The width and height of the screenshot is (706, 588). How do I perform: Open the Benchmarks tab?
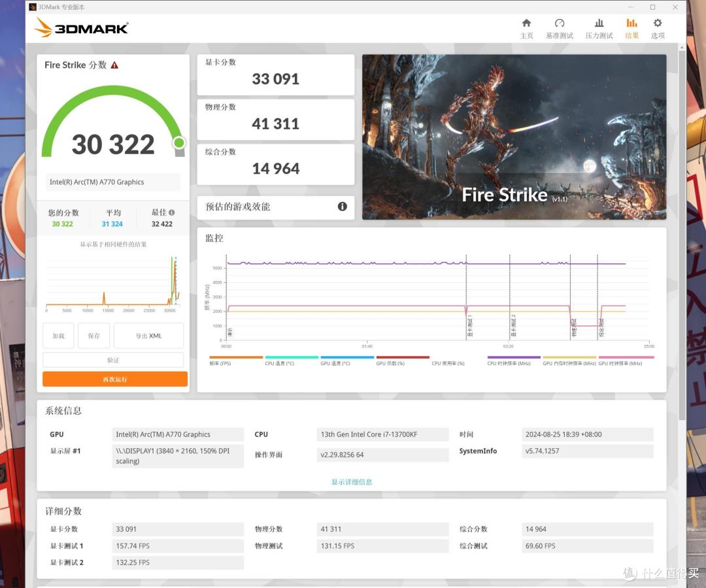tap(559, 29)
